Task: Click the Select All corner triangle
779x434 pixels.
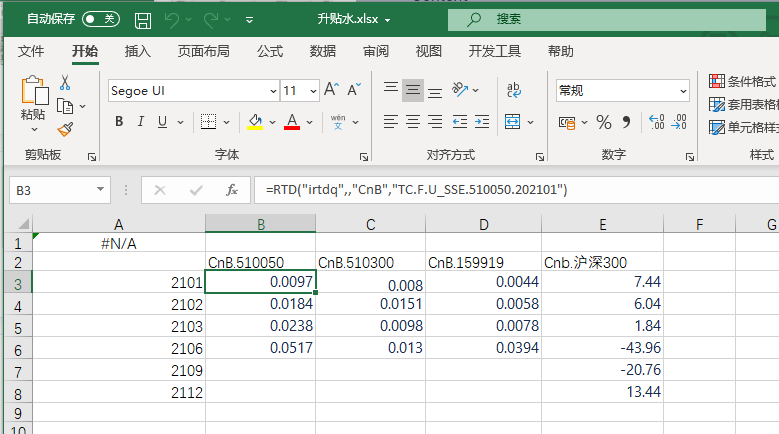Action: tap(23, 223)
